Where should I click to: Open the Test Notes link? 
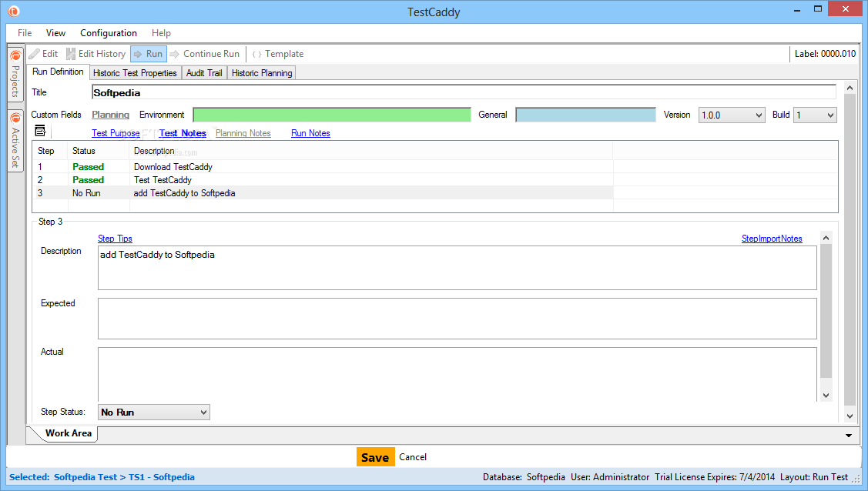pos(183,133)
